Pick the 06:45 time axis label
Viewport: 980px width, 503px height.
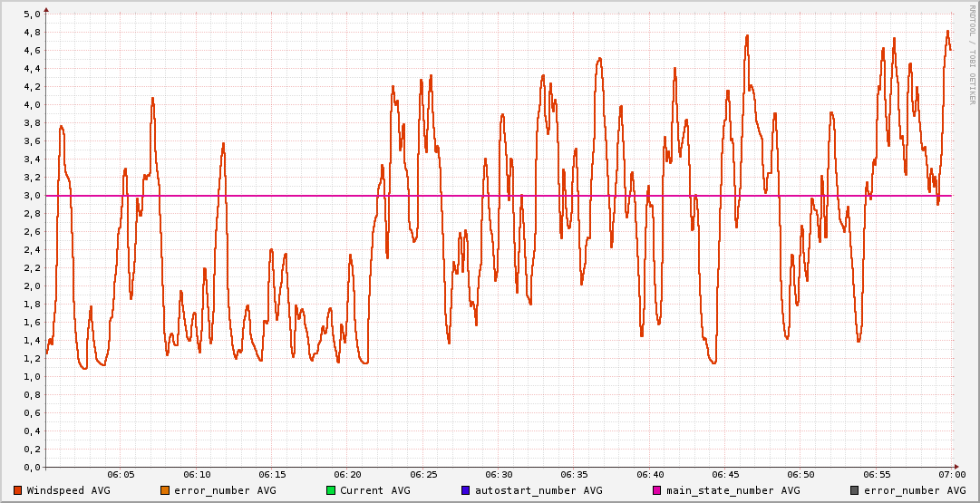(x=725, y=474)
